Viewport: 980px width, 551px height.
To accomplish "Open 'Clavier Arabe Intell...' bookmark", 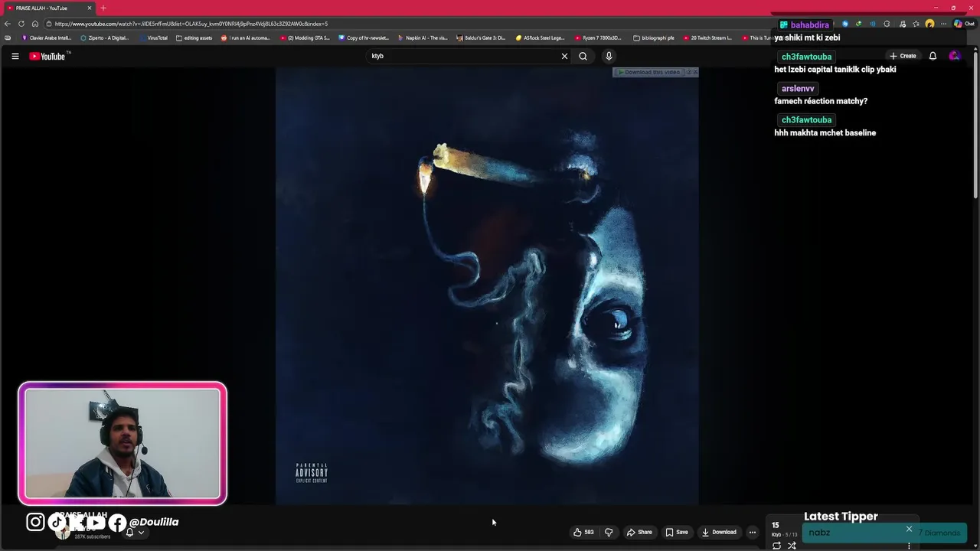I will point(46,37).
